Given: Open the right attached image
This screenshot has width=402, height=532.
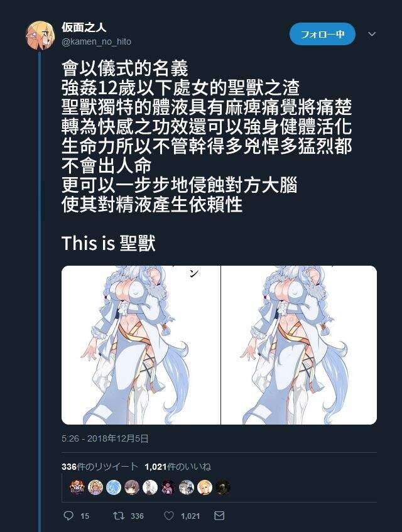Looking at the screenshot, I should click(x=299, y=345).
